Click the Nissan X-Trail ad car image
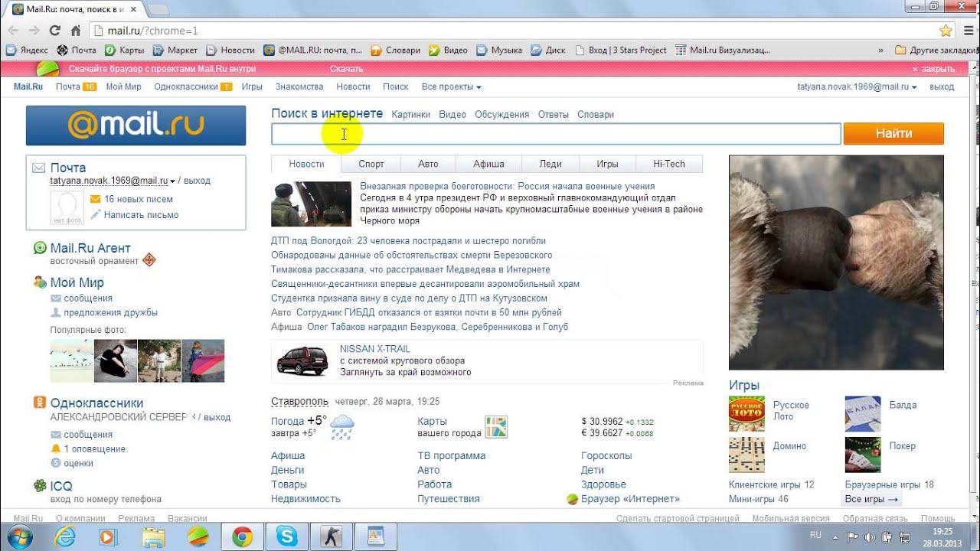Viewport: 980px width, 551px height. coord(302,360)
